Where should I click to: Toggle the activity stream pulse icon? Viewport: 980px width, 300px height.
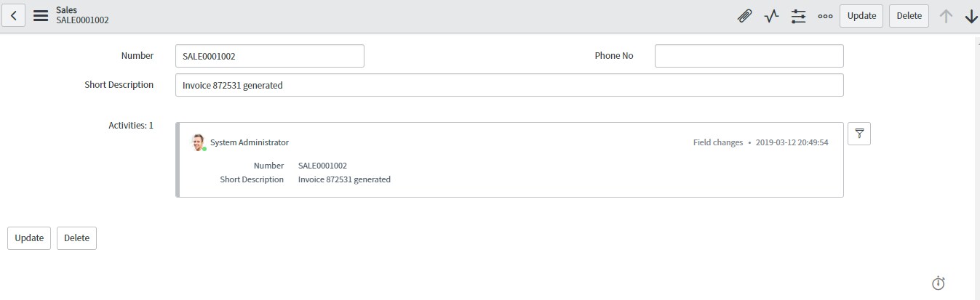771,16
